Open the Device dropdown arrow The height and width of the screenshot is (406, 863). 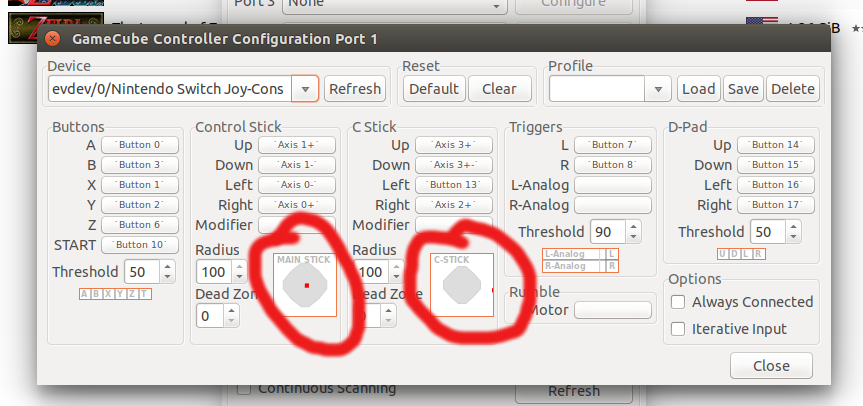pos(305,89)
